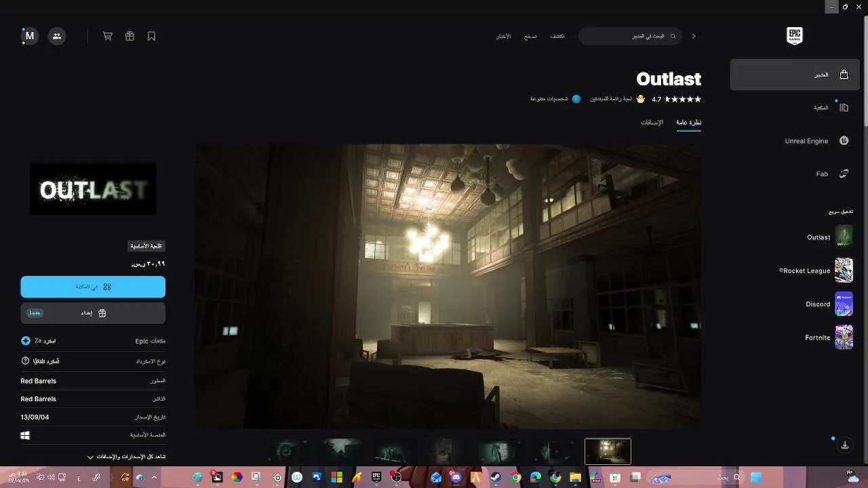Go back using the header arrow
Screen dimensions: 868x488
694,36
